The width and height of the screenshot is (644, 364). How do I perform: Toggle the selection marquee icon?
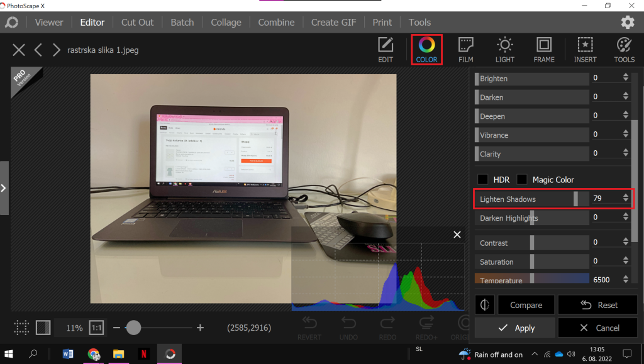tap(21, 328)
